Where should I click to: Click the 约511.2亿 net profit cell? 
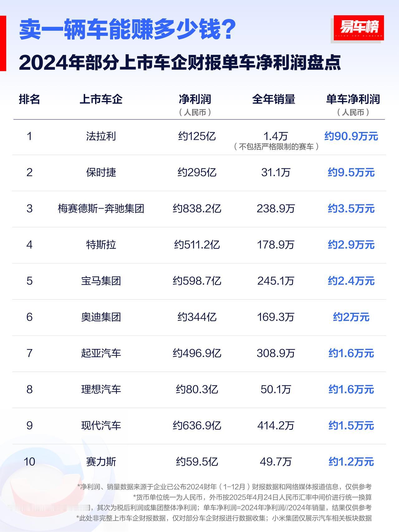click(197, 245)
